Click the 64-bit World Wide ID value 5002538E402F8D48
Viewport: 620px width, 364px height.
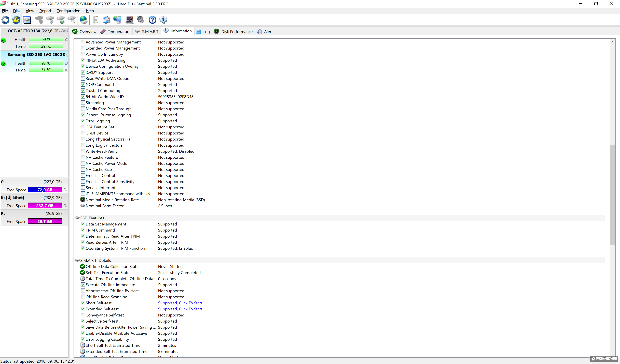click(x=176, y=97)
